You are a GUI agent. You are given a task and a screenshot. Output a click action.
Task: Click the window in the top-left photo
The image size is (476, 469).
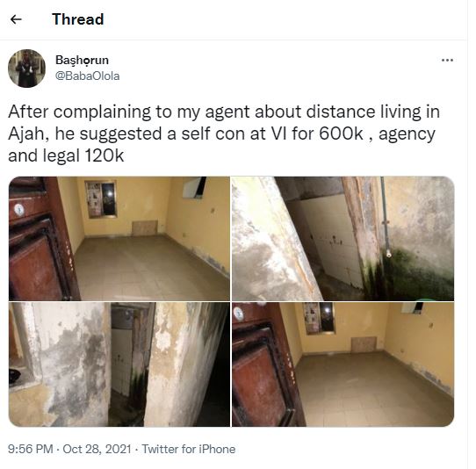101,199
